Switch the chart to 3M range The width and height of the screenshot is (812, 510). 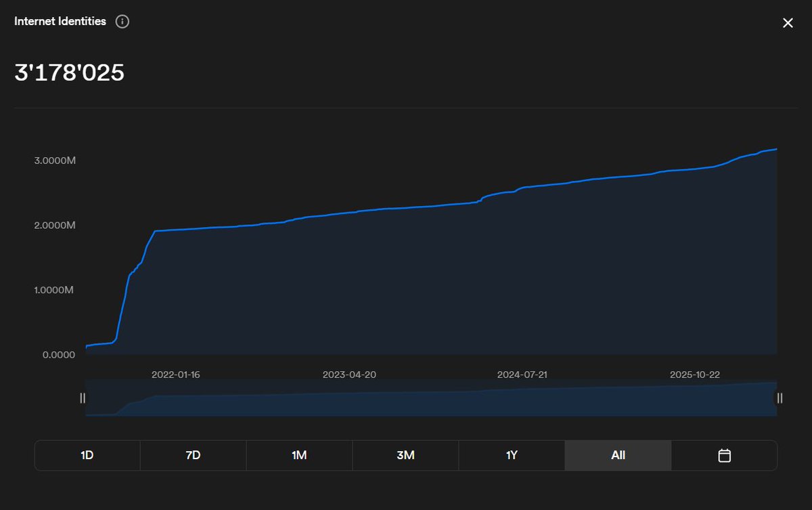click(405, 455)
